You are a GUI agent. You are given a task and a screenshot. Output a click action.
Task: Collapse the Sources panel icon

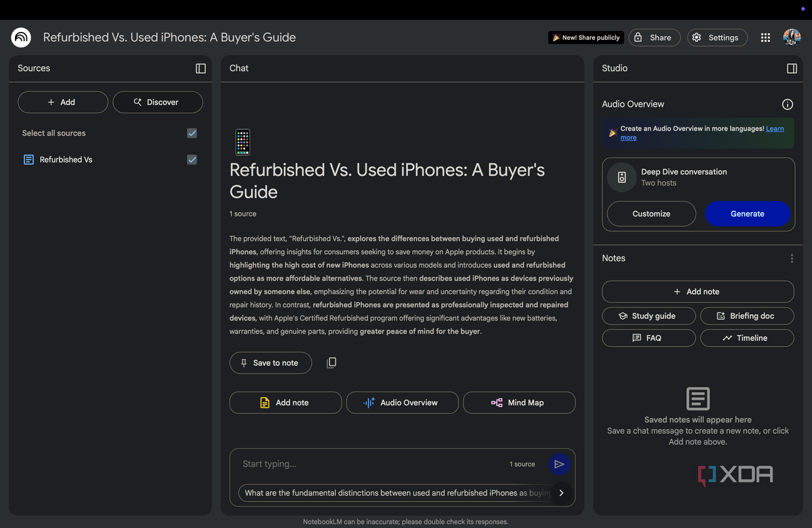tap(201, 68)
